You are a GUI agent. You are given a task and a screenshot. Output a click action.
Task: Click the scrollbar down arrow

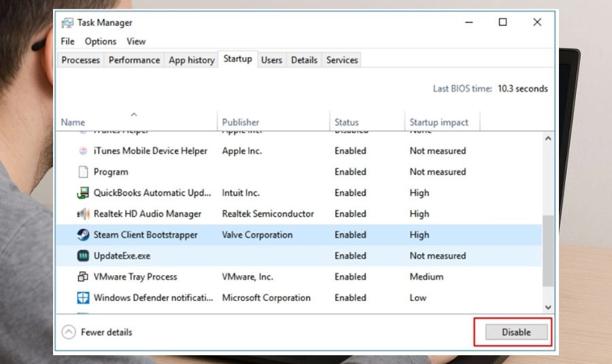click(x=548, y=307)
